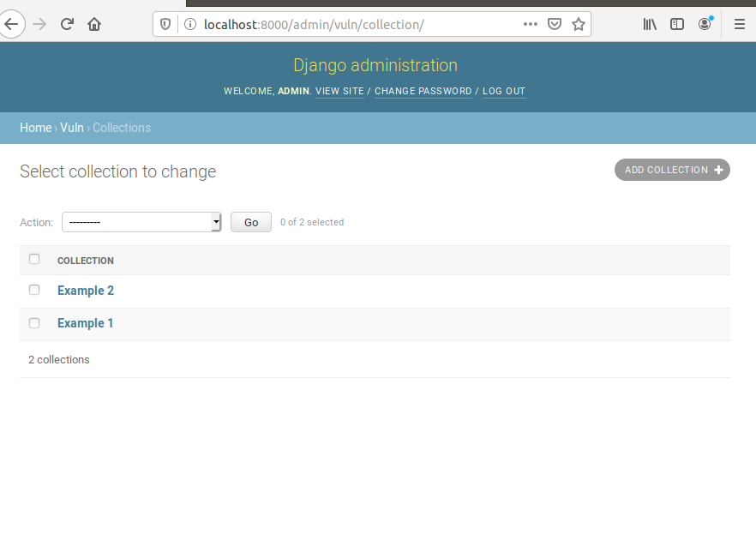Click the Go button
756x540 pixels.
(x=250, y=222)
